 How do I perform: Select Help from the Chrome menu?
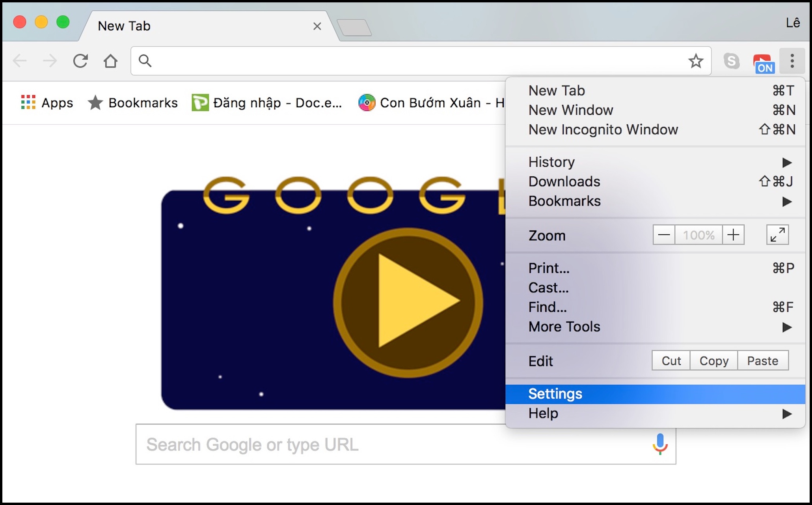pos(544,413)
